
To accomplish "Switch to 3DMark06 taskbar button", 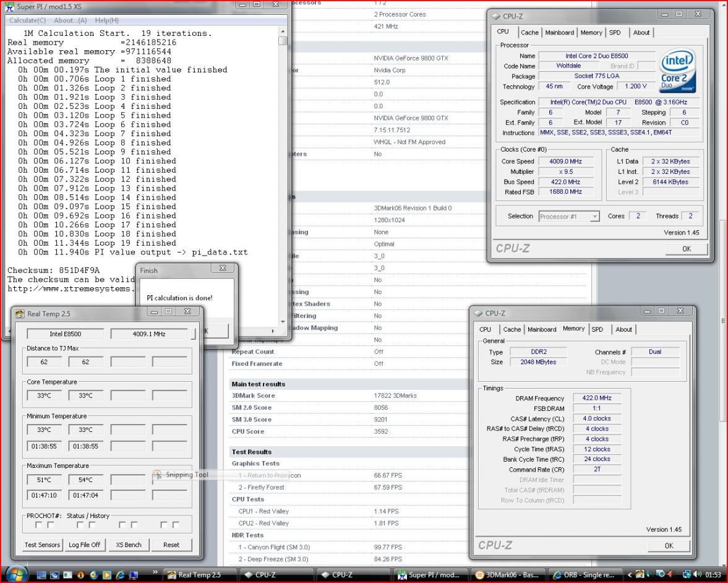I will tap(507, 574).
